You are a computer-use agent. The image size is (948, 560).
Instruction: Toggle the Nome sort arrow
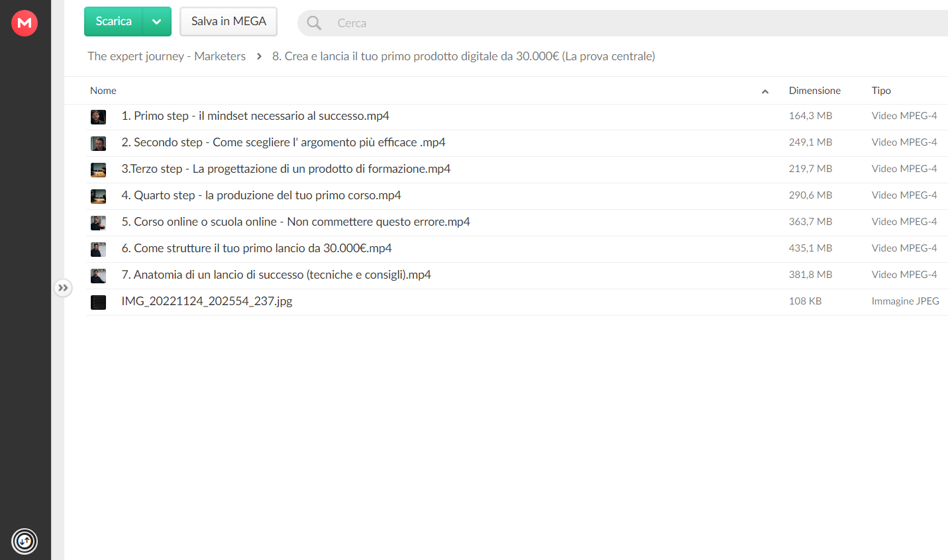point(765,91)
